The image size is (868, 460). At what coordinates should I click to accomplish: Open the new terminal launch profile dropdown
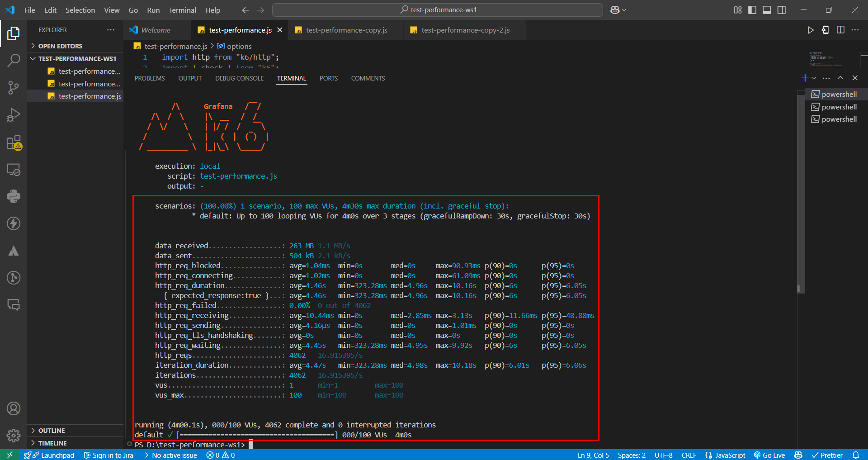[x=814, y=78]
